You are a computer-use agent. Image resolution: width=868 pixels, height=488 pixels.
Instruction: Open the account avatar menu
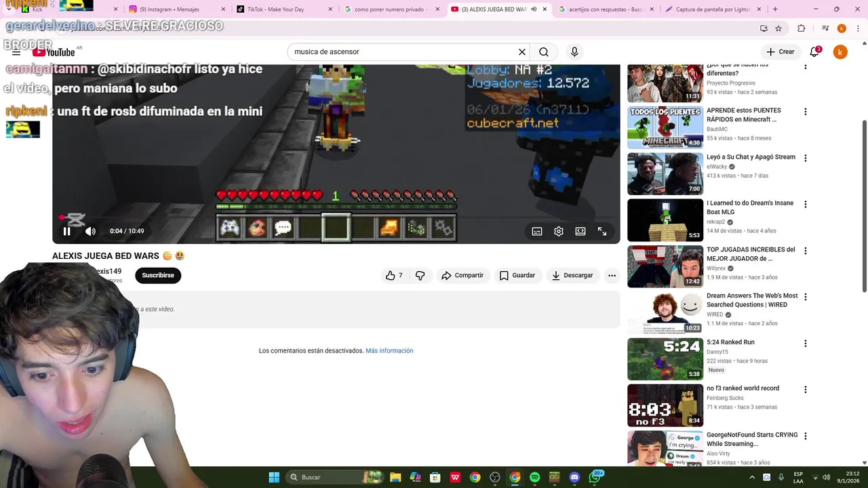point(840,52)
